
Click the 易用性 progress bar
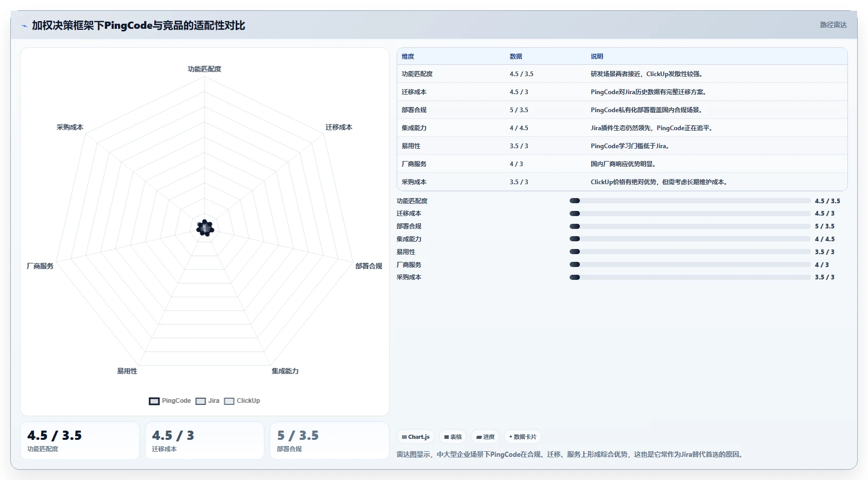click(690, 252)
